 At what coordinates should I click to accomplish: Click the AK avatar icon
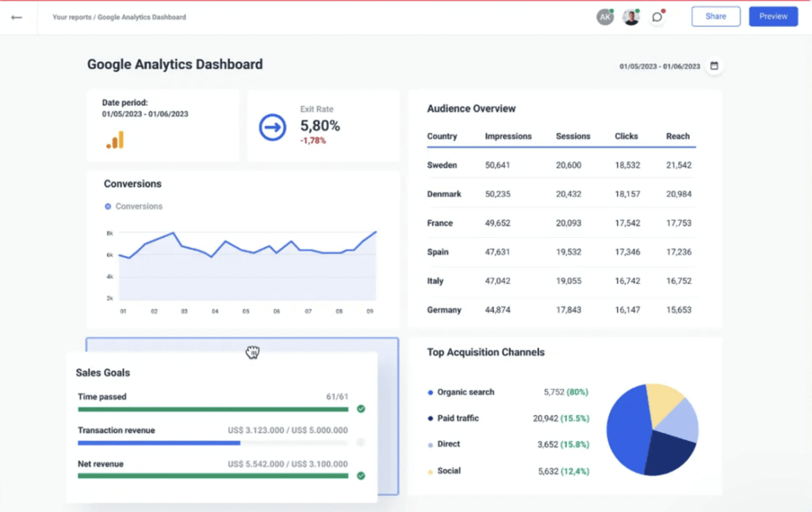[605, 16]
